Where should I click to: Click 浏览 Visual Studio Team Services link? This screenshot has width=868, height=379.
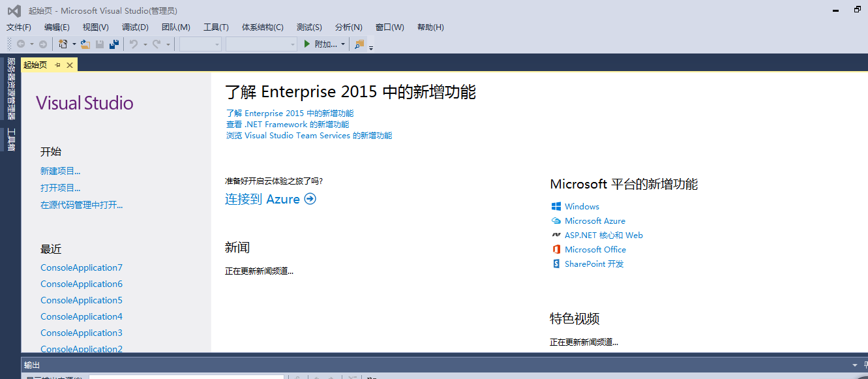click(309, 136)
